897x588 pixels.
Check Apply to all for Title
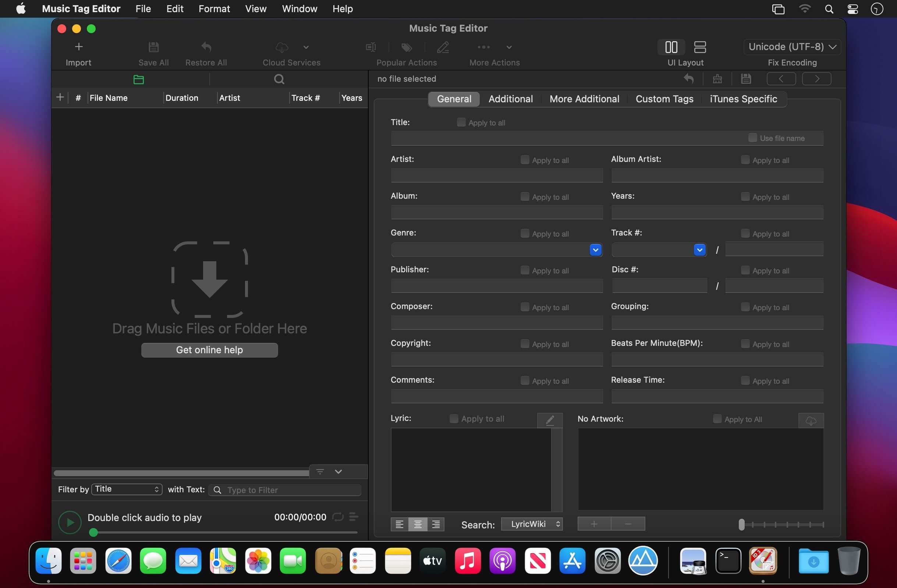pos(461,122)
